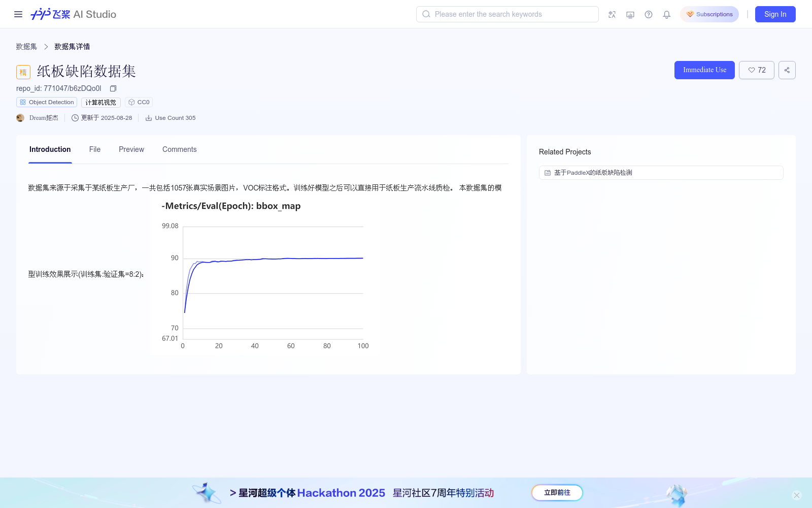Click the share icon button

click(787, 70)
